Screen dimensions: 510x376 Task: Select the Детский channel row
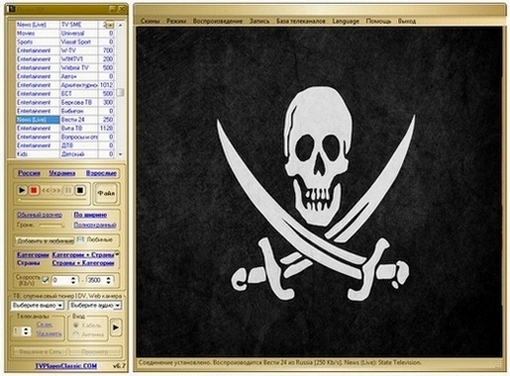pyautogui.click(x=65, y=154)
